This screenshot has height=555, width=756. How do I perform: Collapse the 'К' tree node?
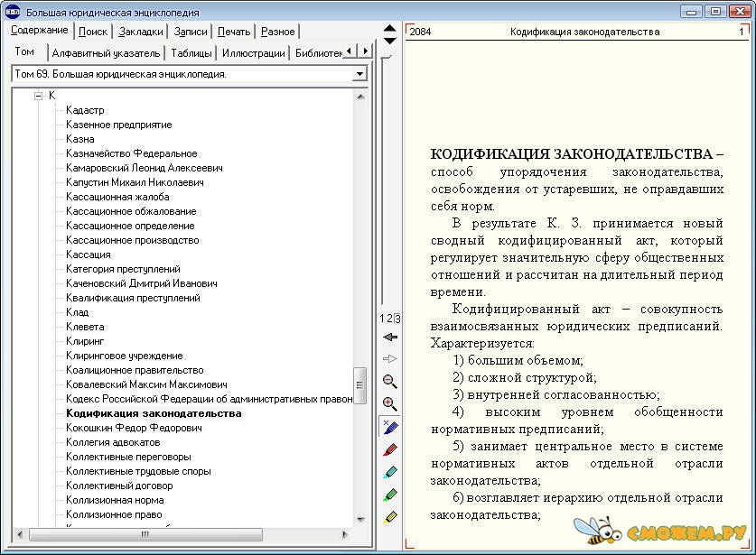(x=39, y=96)
